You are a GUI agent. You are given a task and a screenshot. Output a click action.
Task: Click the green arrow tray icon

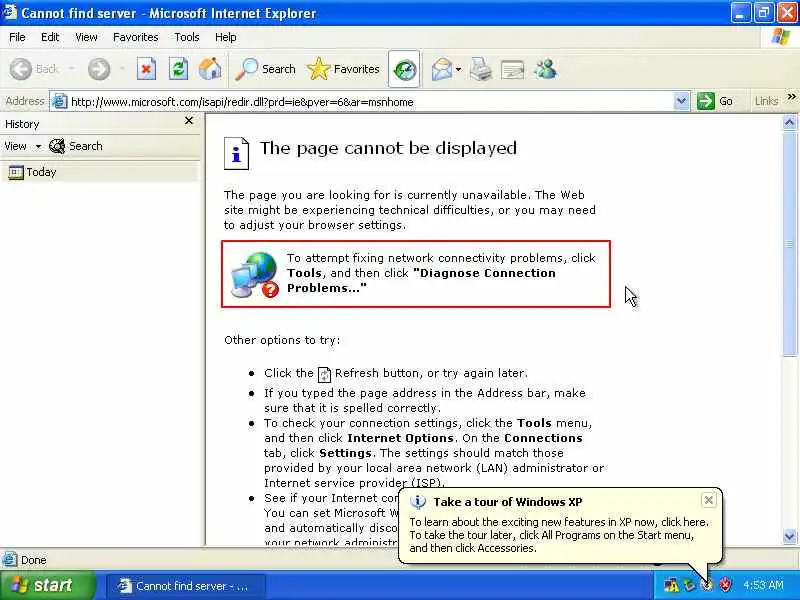click(x=689, y=585)
